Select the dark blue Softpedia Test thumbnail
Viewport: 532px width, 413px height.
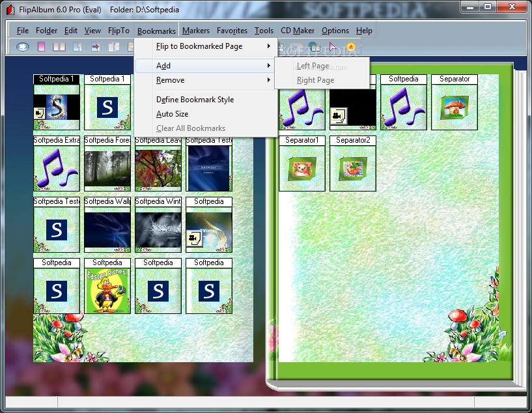[x=209, y=164]
